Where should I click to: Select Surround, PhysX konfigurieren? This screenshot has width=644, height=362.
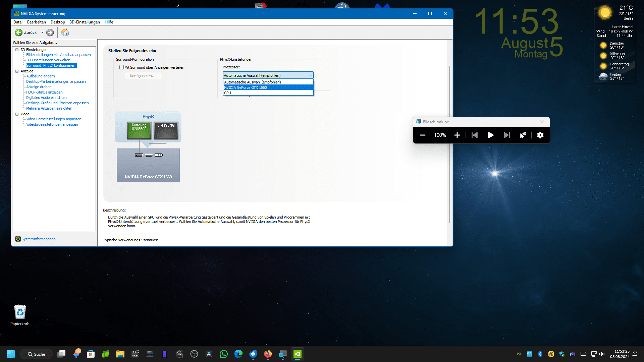(51, 65)
